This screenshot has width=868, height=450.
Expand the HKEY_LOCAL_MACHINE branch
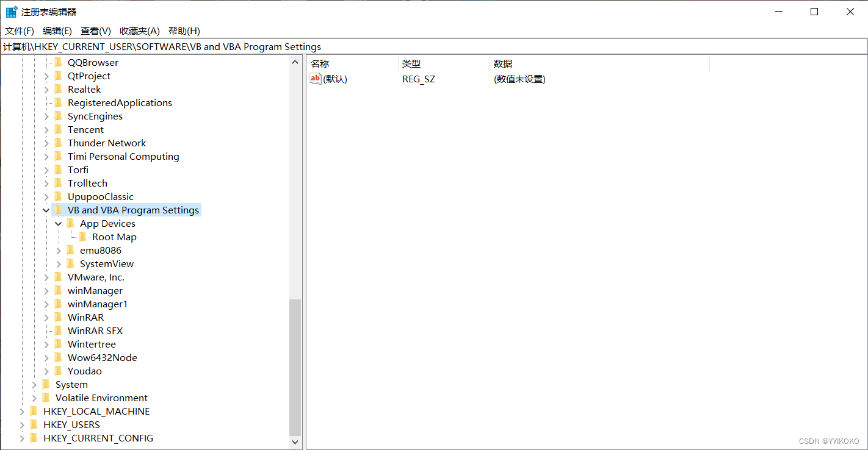click(22, 411)
